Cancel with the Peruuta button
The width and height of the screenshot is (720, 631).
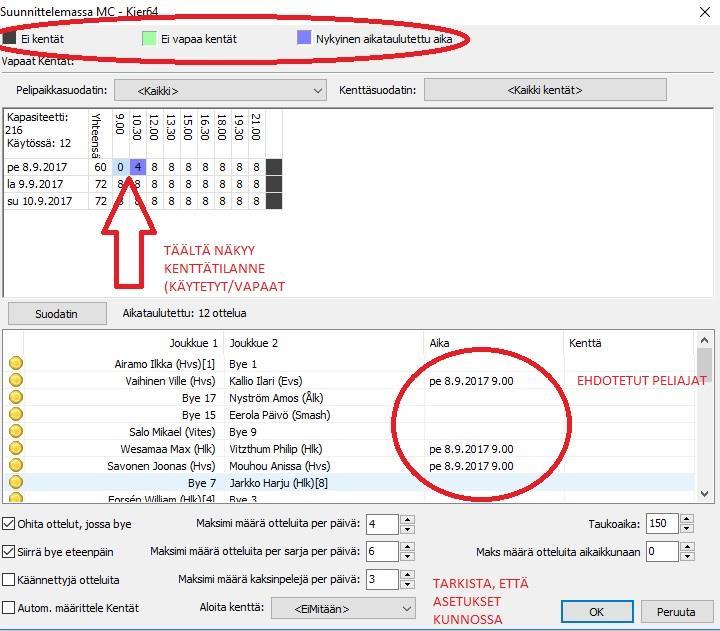tap(676, 612)
